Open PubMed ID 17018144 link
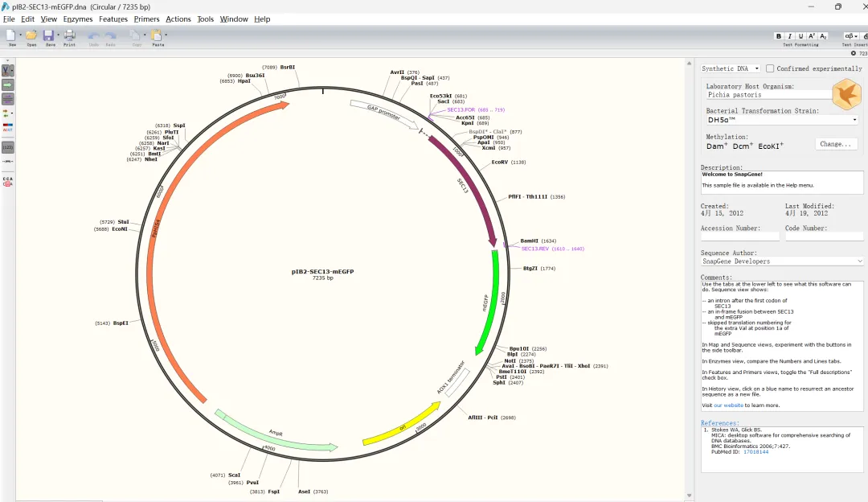The width and height of the screenshot is (868, 502). pyautogui.click(x=755, y=452)
